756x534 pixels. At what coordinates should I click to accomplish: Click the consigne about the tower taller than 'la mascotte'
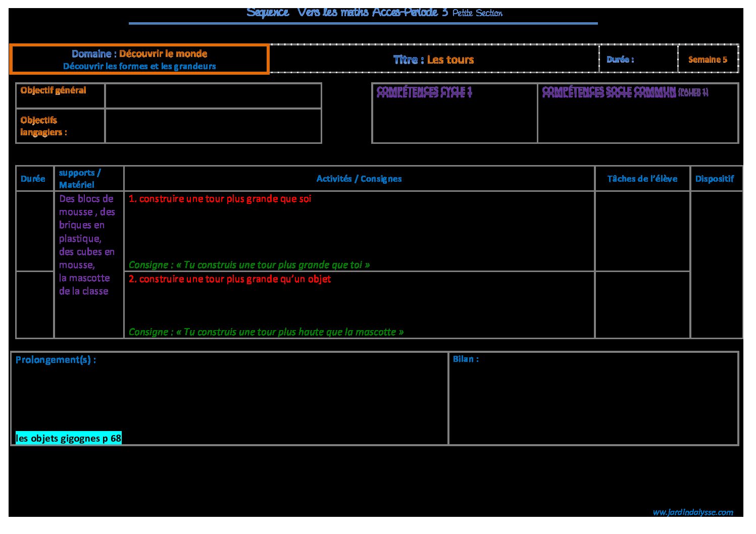(x=266, y=332)
